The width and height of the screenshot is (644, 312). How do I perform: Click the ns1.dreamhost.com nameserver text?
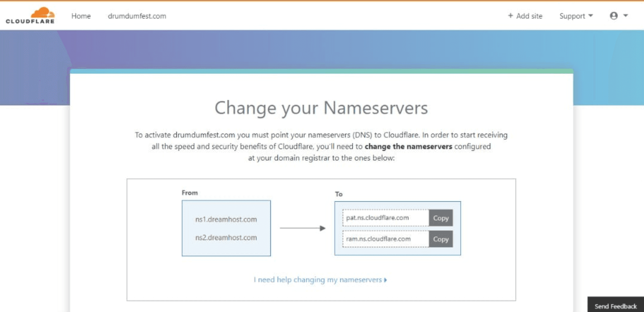click(226, 219)
